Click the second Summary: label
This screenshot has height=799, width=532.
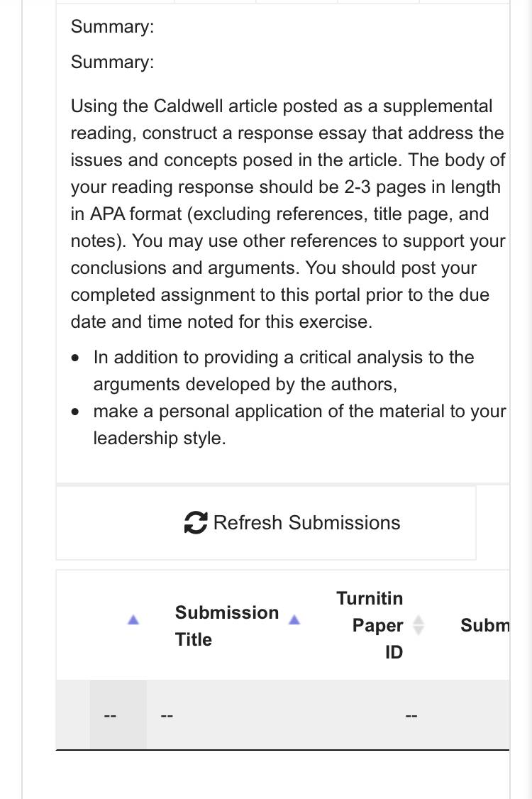pos(112,62)
